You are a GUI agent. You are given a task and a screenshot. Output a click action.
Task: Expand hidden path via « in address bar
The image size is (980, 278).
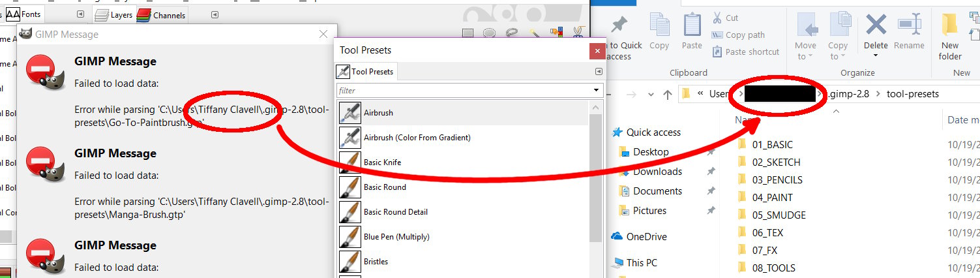click(700, 94)
